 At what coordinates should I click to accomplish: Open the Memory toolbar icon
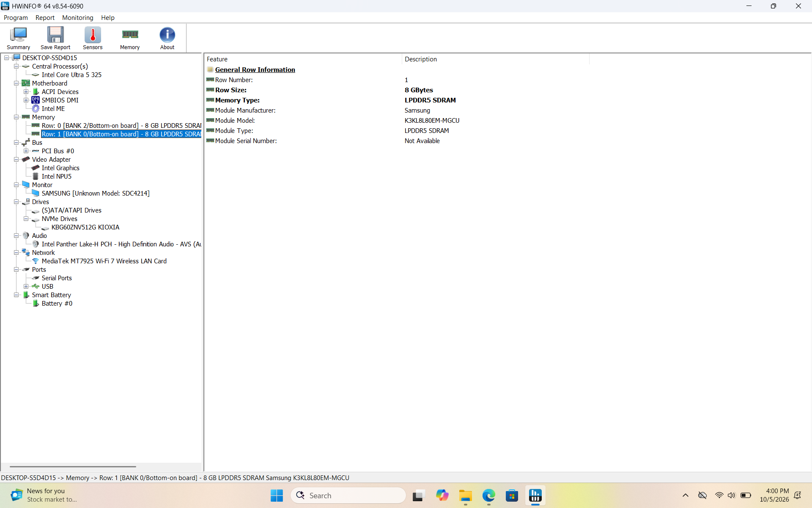click(130, 38)
